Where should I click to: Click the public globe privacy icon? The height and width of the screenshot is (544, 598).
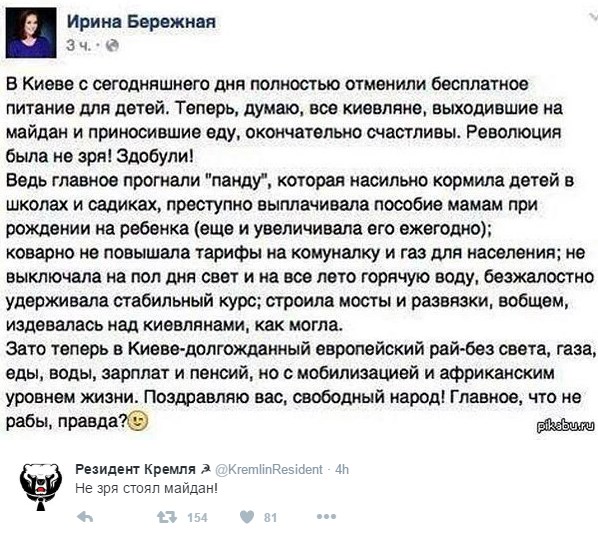pyautogui.click(x=112, y=46)
